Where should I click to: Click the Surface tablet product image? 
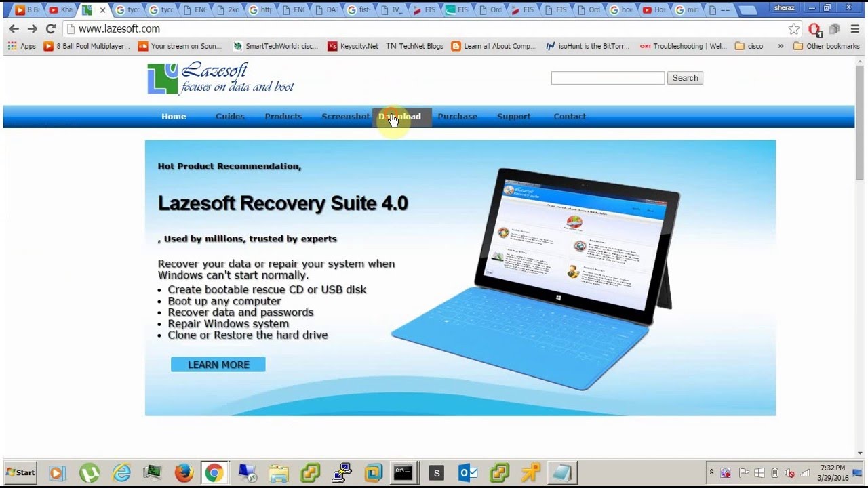click(x=536, y=278)
